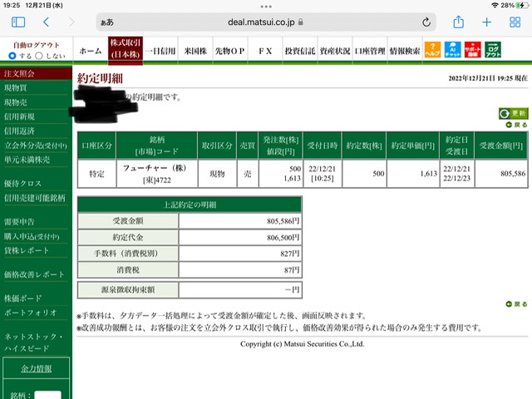Show the tab overview grid

515,22
